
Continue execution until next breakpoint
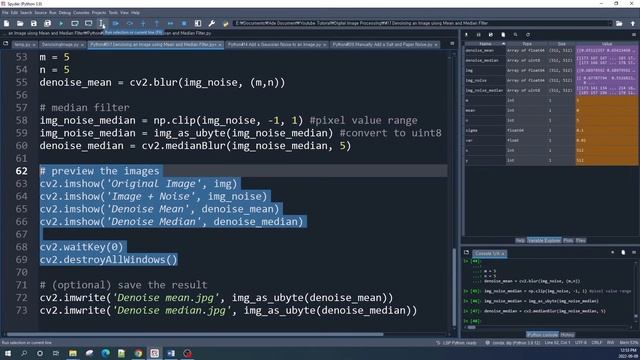(171, 24)
